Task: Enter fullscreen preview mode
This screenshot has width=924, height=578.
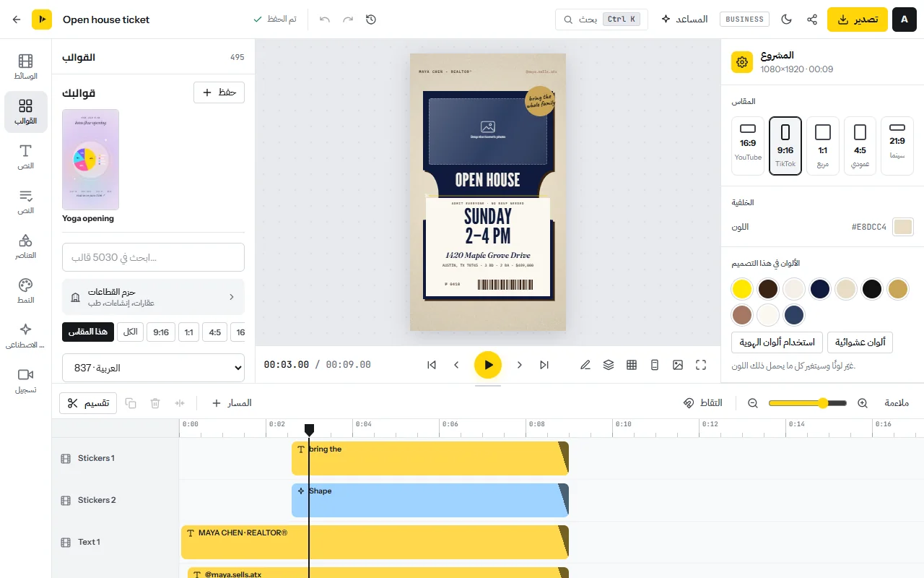Action: [701, 365]
